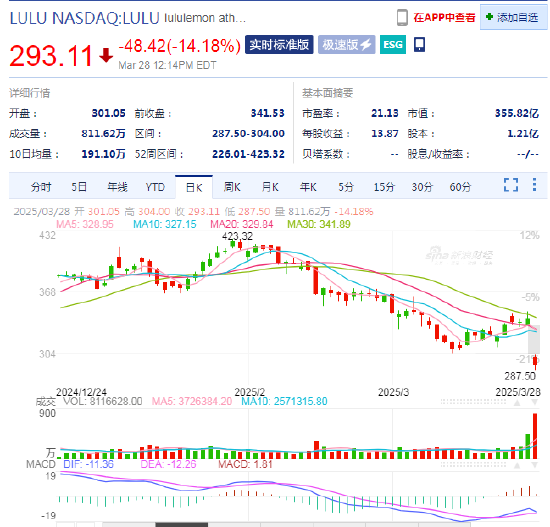Click the DEA: -12.26 label
Screen dimensions: 550x527
(x=168, y=464)
